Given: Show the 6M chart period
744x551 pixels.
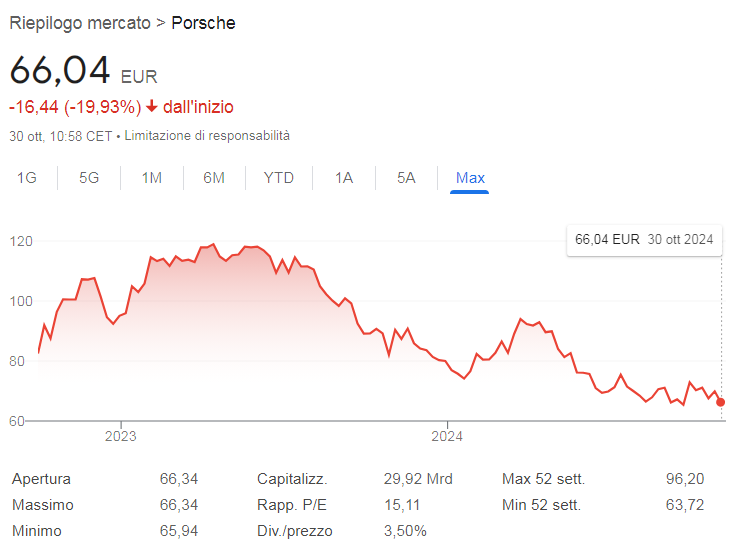Looking at the screenshot, I should tap(213, 178).
